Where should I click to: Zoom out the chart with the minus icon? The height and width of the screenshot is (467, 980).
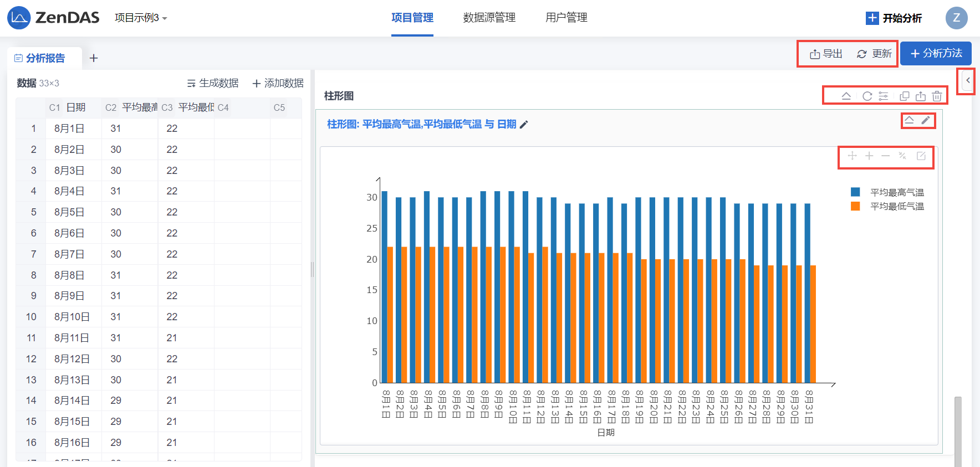(x=886, y=156)
